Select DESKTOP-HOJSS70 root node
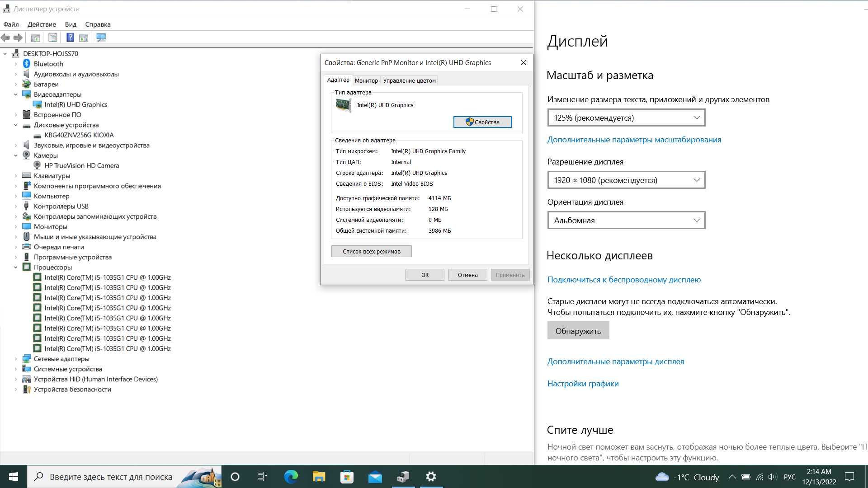 click(51, 53)
